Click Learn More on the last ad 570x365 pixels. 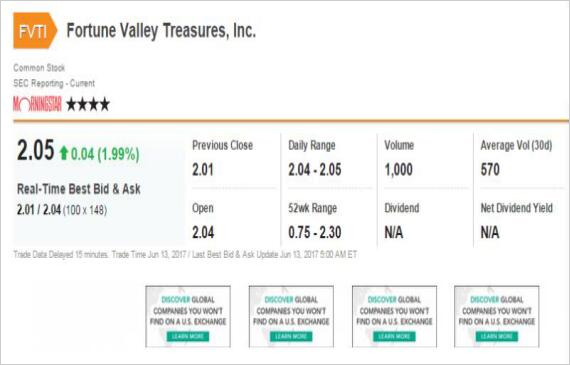coord(497,336)
